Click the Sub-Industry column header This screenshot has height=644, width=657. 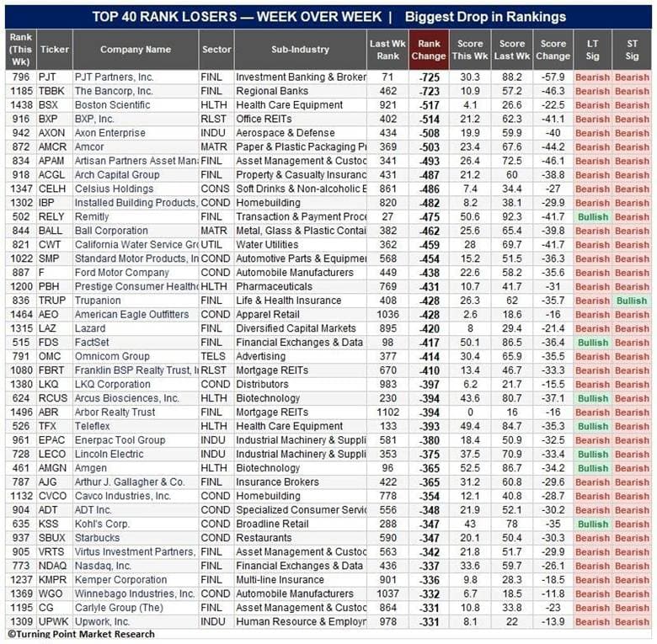tap(300, 50)
